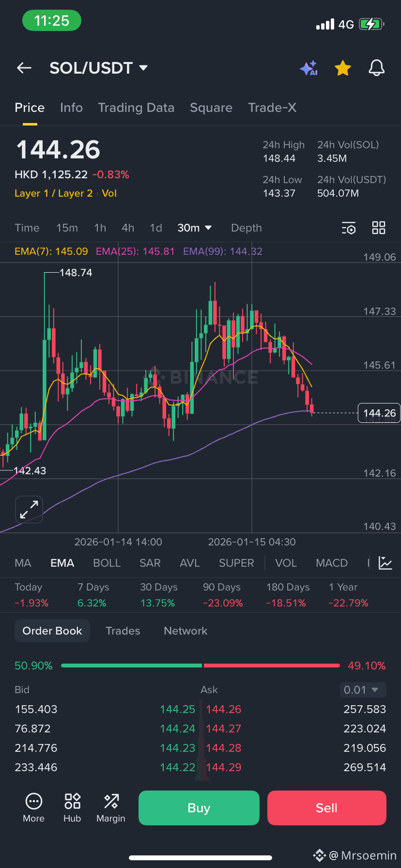401x868 pixels.
Task: Select the Order Book tab
Action: coord(52,631)
